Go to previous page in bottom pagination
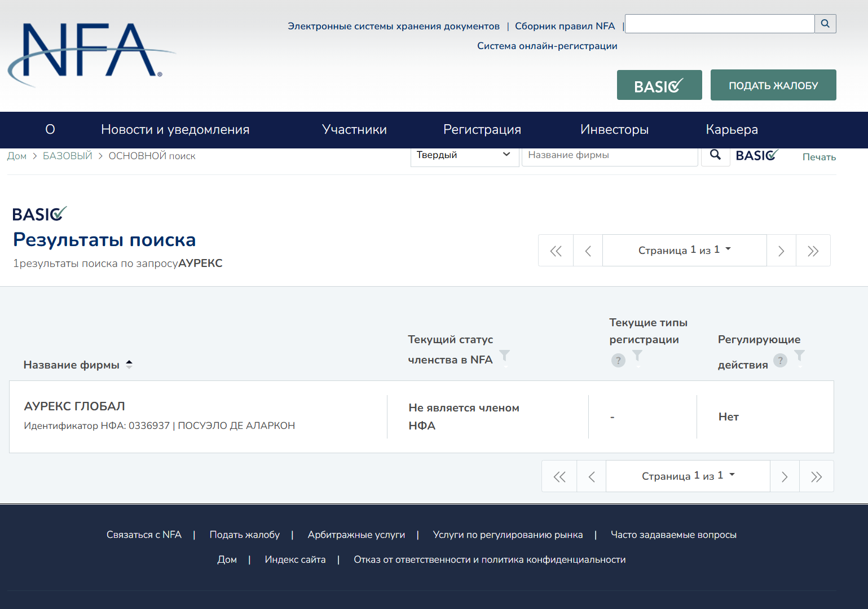 (x=592, y=476)
